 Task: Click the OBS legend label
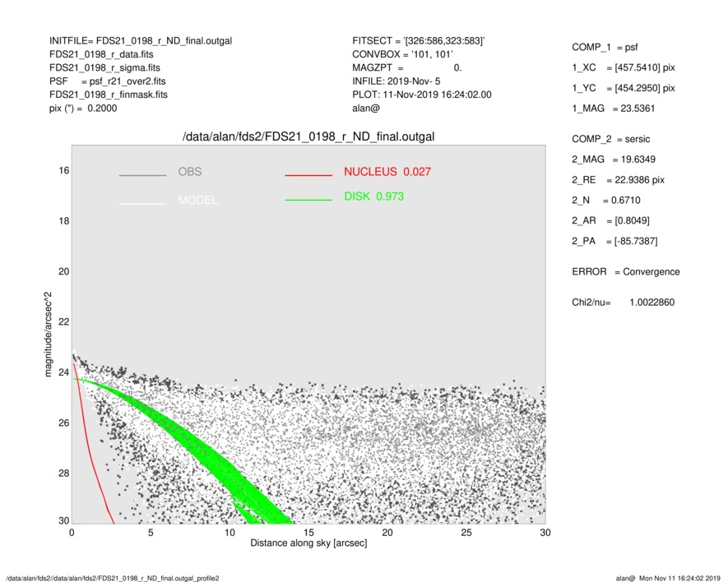pyautogui.click(x=190, y=172)
